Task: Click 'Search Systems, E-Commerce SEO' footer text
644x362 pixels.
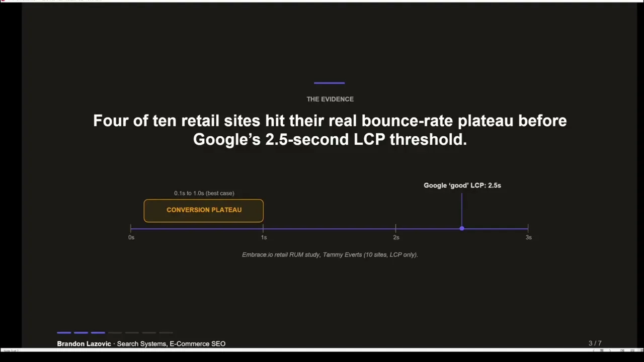Action: tap(171, 344)
